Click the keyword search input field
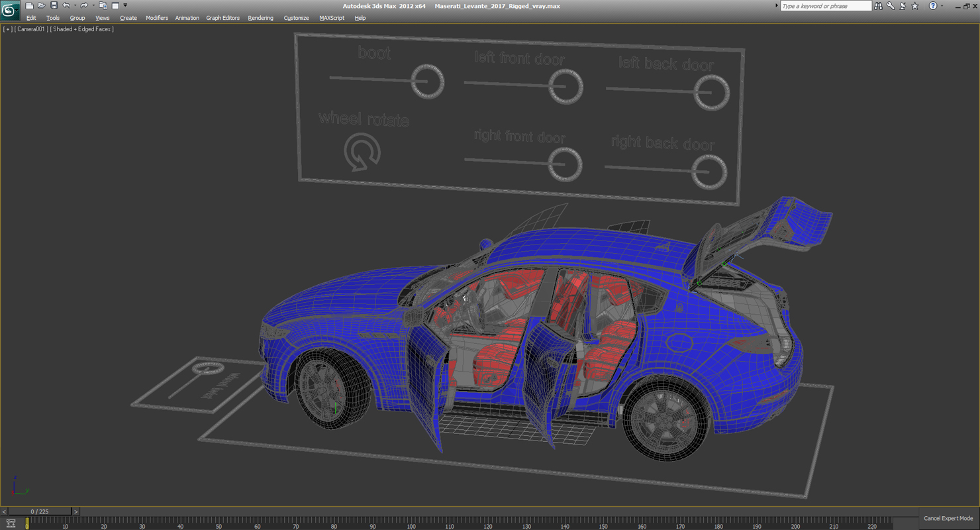Image resolution: width=980 pixels, height=530 pixels. pyautogui.click(x=825, y=6)
